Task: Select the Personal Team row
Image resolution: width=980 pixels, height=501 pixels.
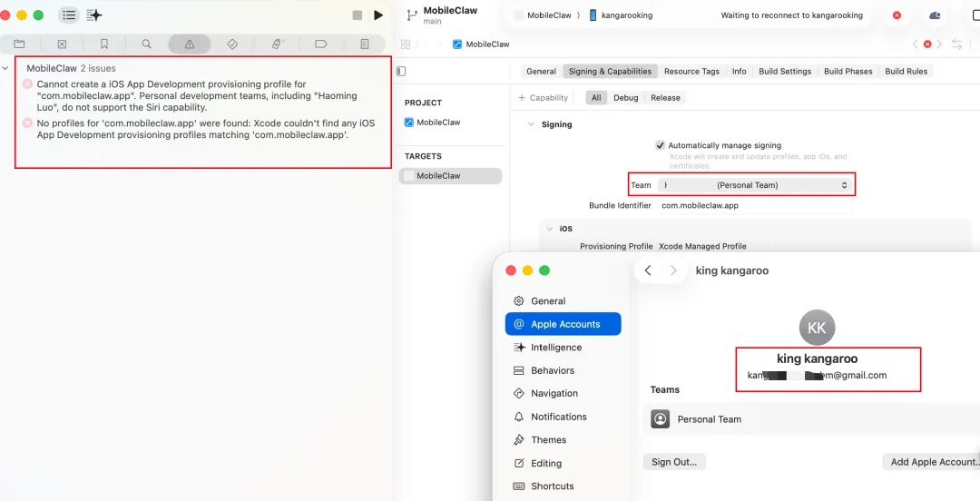Action: [x=811, y=419]
